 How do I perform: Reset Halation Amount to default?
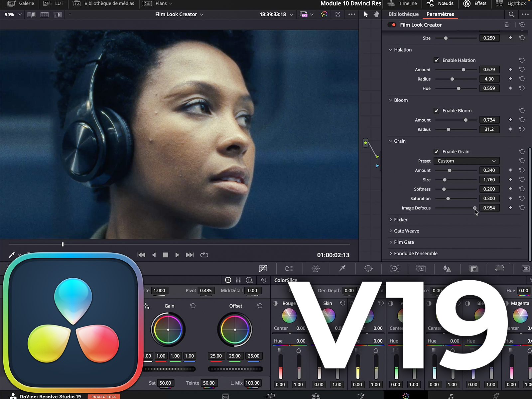522,69
